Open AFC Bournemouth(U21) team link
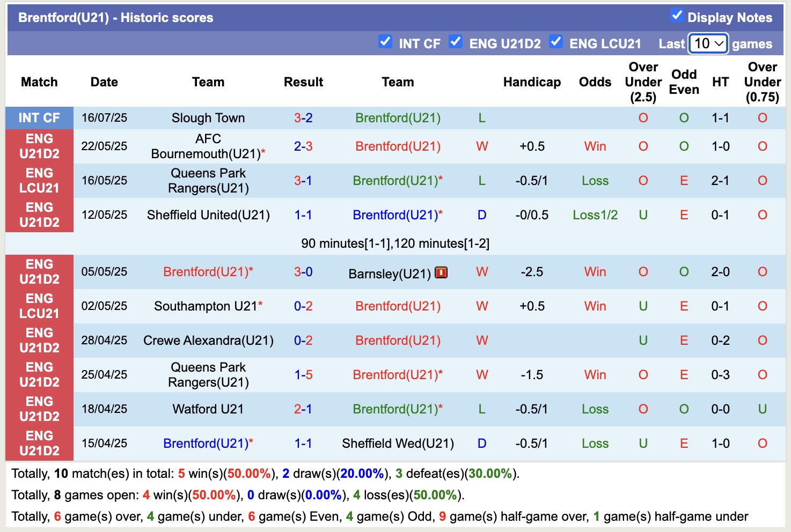 click(208, 146)
